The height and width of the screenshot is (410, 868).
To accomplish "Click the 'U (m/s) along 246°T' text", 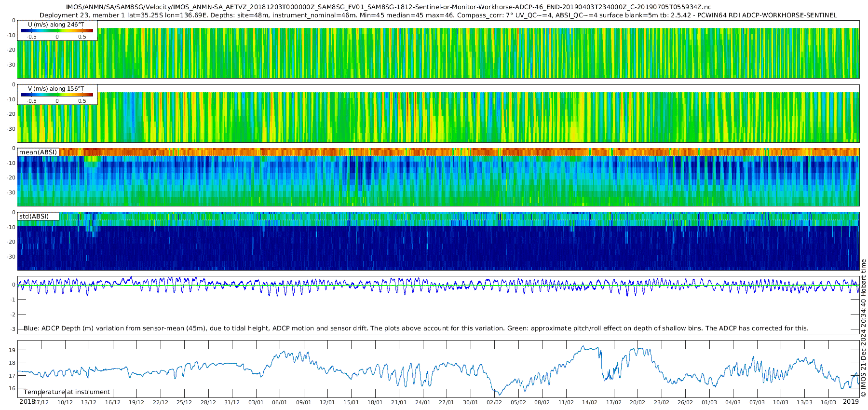I will (x=56, y=25).
